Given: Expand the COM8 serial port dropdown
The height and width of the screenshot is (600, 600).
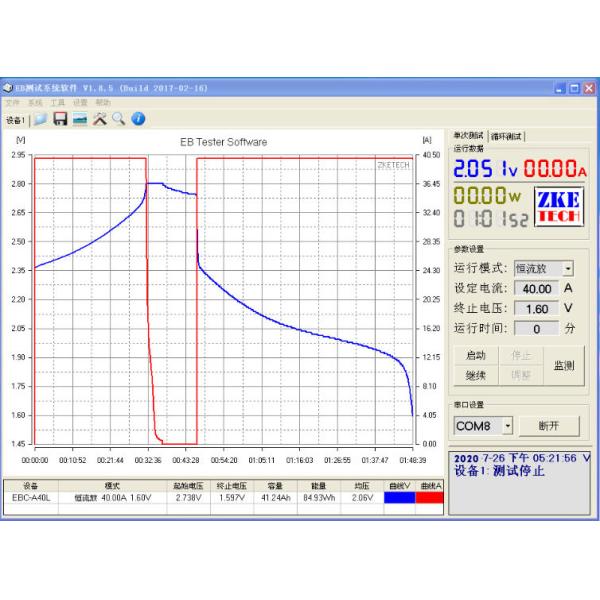Looking at the screenshot, I should [508, 426].
